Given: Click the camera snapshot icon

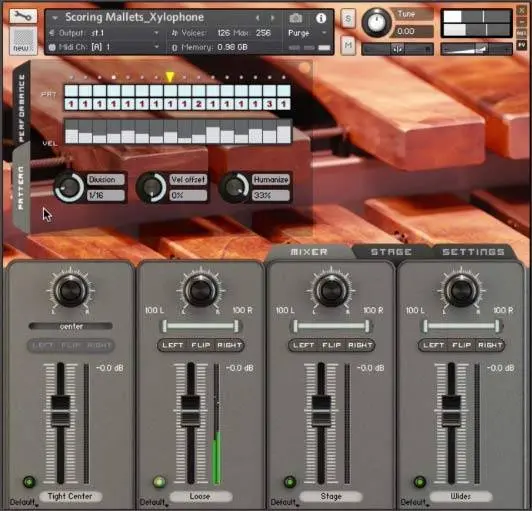Looking at the screenshot, I should pos(296,18).
